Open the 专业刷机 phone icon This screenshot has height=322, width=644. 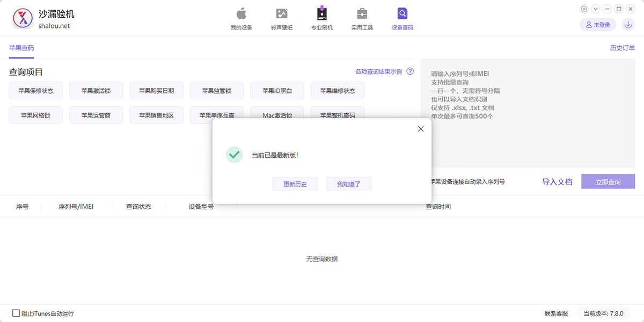(322, 19)
